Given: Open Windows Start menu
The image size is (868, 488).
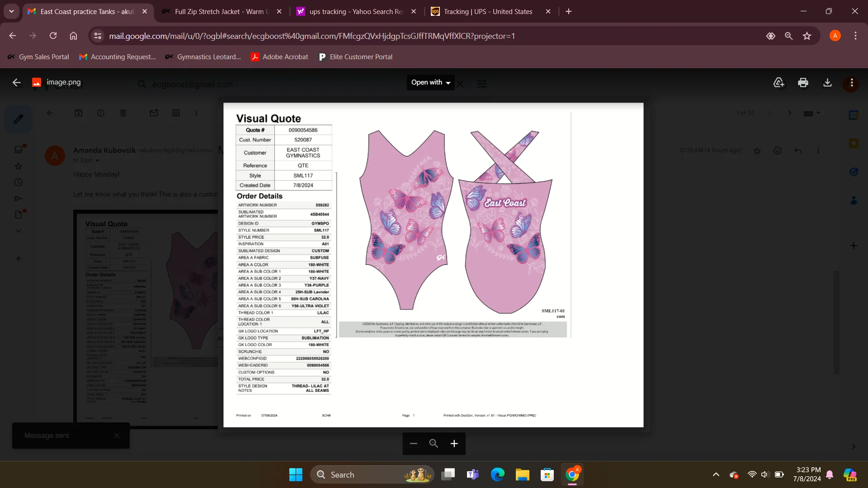Looking at the screenshot, I should (x=296, y=474).
